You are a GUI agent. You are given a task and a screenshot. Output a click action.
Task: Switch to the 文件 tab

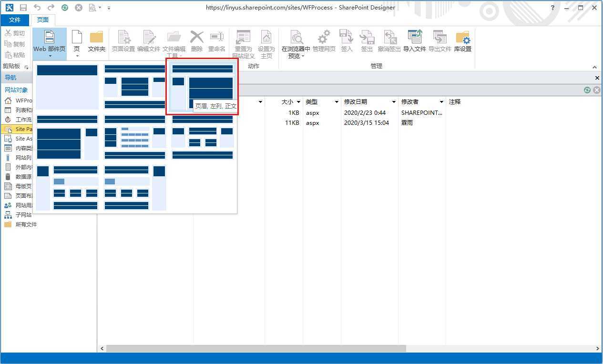pos(15,20)
